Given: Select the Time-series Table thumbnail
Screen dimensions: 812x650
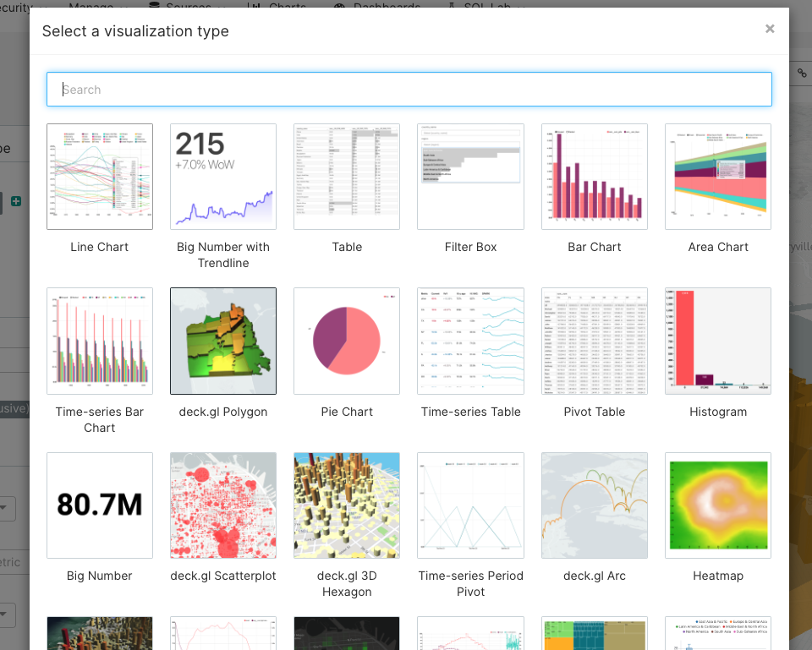Looking at the screenshot, I should tap(470, 341).
